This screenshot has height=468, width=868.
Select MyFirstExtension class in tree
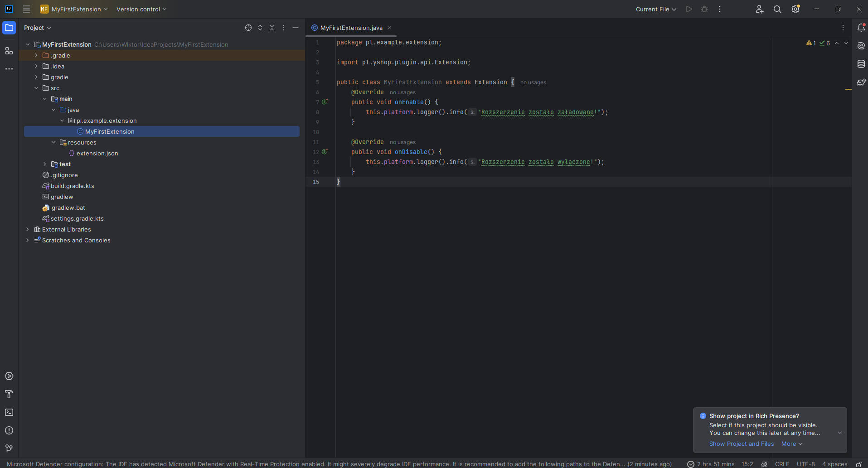click(x=162, y=131)
